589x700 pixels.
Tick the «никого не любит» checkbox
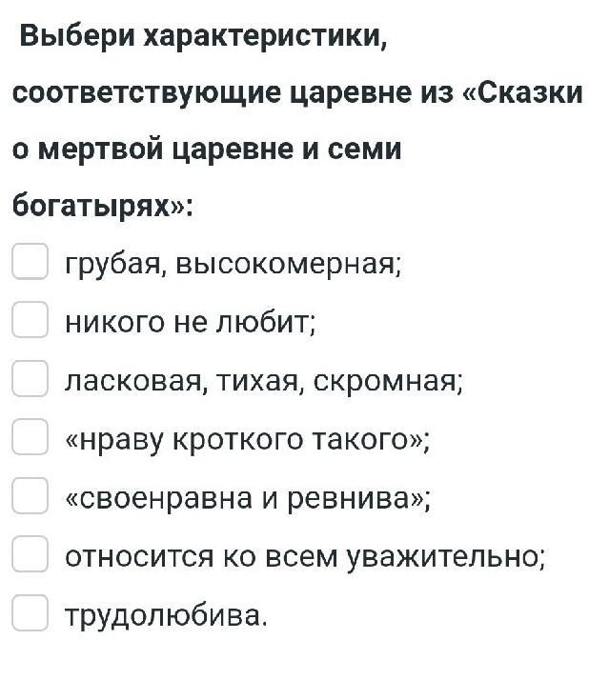[x=30, y=321]
